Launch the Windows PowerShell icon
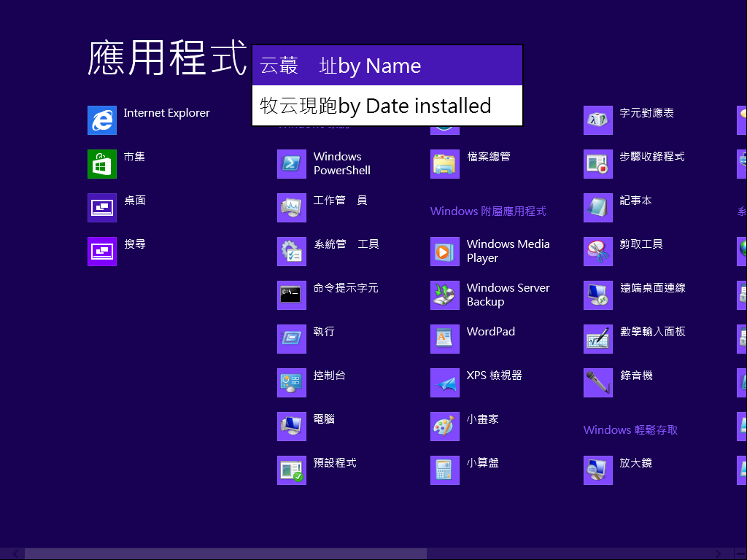 coord(292,164)
